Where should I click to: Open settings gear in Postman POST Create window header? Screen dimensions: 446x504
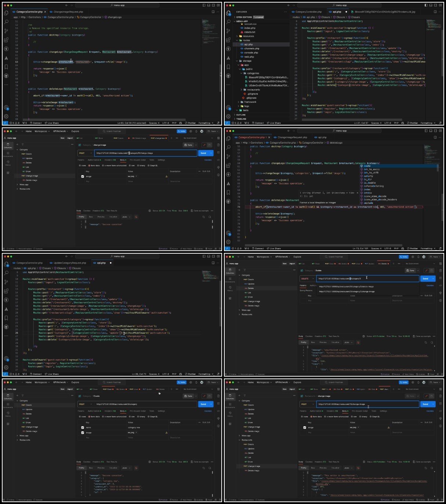pos(191,382)
